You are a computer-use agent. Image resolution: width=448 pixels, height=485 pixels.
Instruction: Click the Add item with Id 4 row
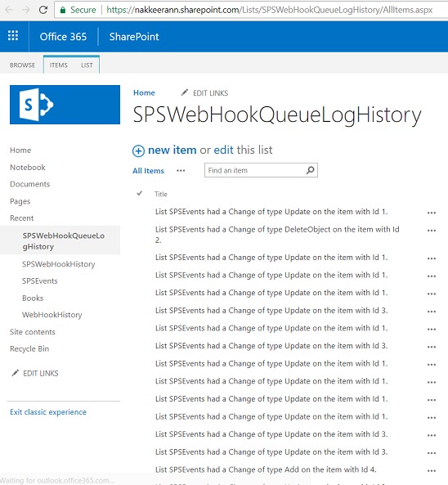[266, 469]
